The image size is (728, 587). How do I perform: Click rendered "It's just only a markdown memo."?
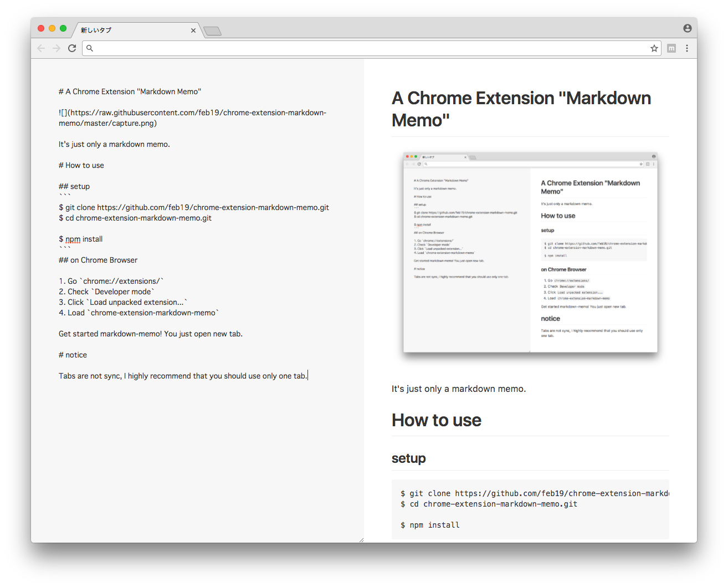459,389
